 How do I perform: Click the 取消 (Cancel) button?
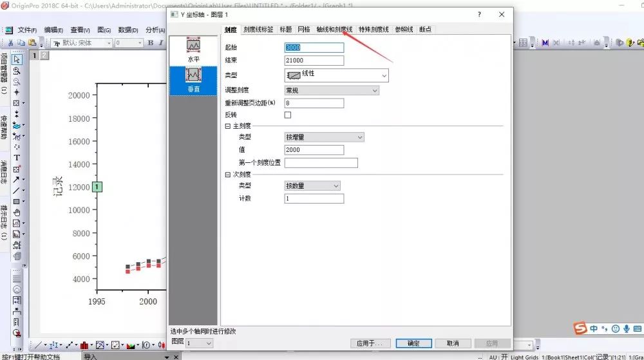click(x=453, y=343)
